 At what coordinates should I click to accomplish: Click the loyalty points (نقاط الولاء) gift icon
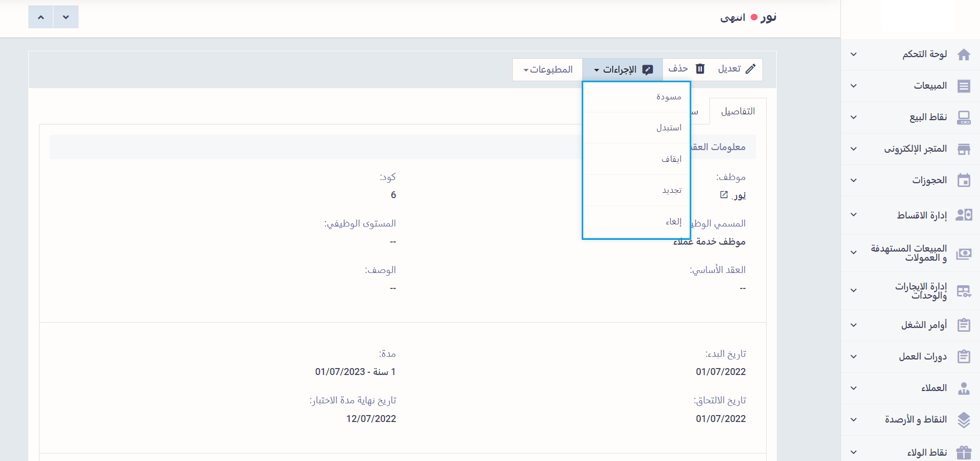[x=963, y=452]
